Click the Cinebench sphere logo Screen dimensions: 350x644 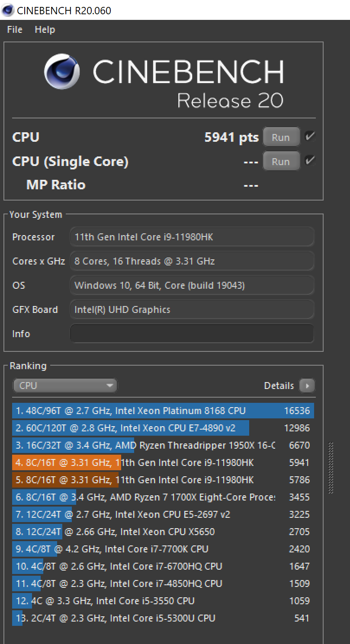[x=62, y=71]
